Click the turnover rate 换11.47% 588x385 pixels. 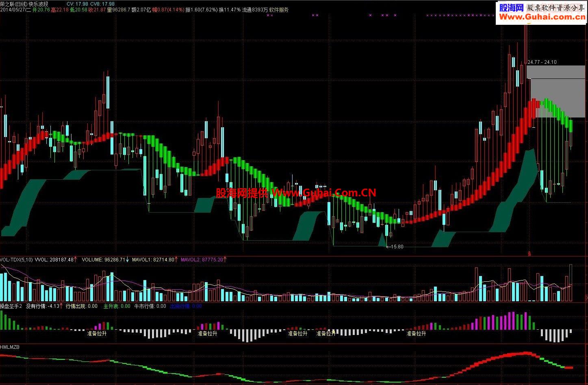tap(230, 9)
